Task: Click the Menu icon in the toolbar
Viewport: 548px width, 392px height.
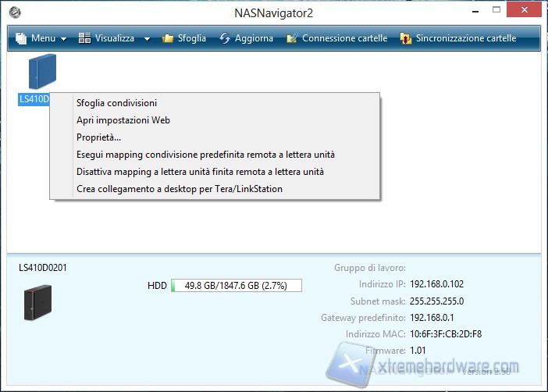Action: click(x=20, y=38)
